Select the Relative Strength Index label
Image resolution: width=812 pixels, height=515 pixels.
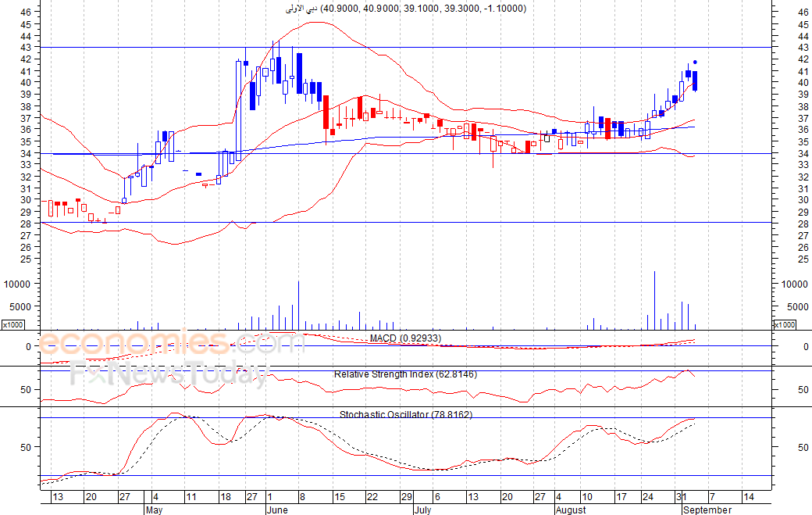coord(405,374)
